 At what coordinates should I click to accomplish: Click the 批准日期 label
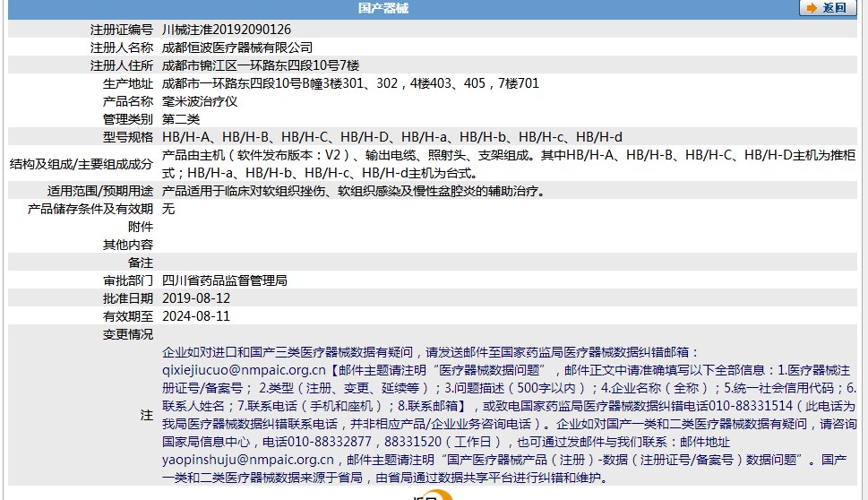[x=128, y=298]
